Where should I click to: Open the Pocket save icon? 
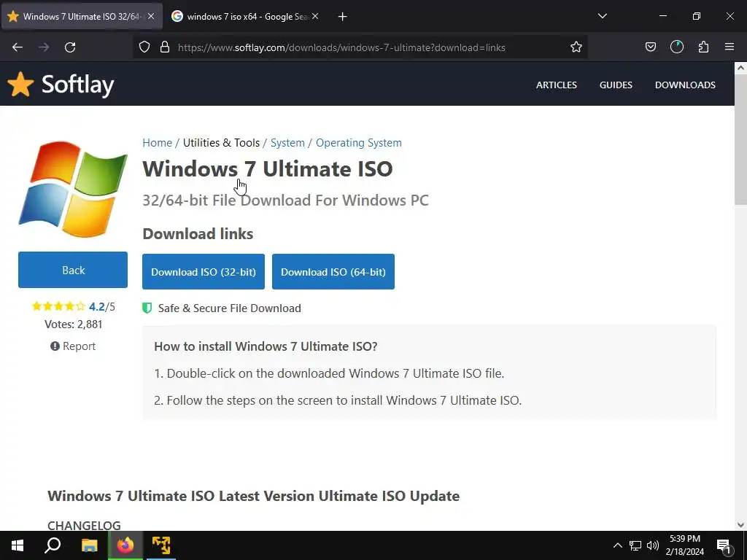tap(650, 47)
